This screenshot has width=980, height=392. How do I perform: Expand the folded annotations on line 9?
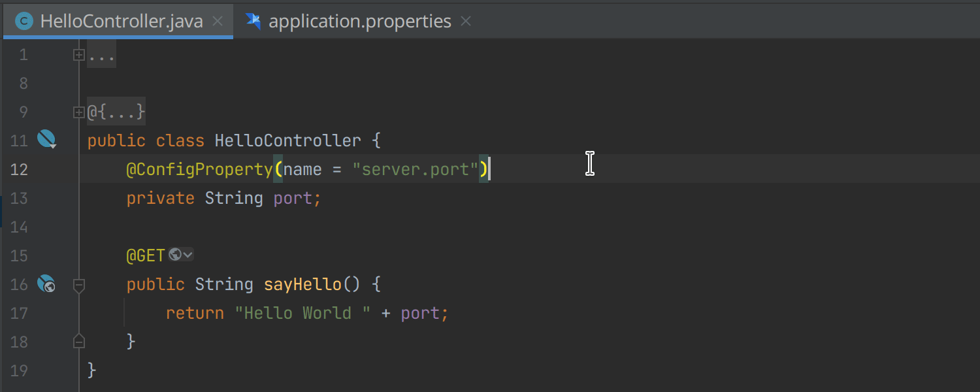78,112
